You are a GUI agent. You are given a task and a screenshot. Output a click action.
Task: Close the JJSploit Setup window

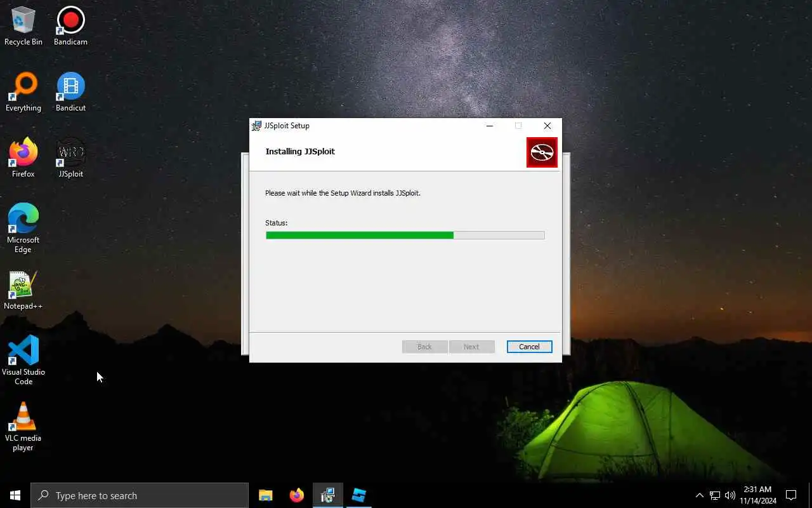tap(547, 126)
